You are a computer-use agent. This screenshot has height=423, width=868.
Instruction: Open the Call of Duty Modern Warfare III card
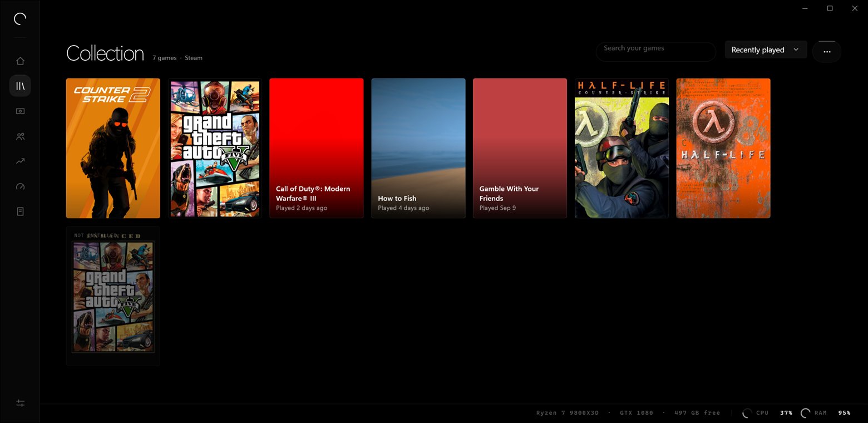317,148
